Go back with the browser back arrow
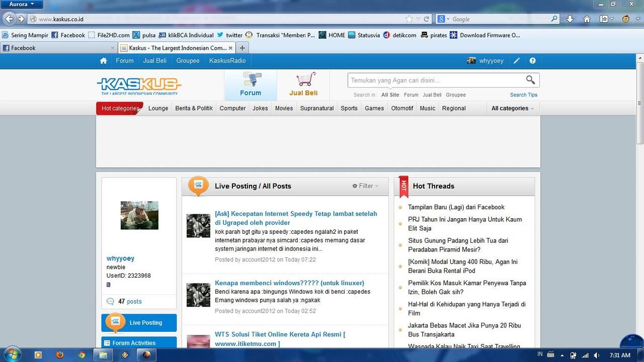This screenshot has width=644, height=362. pos(9,19)
